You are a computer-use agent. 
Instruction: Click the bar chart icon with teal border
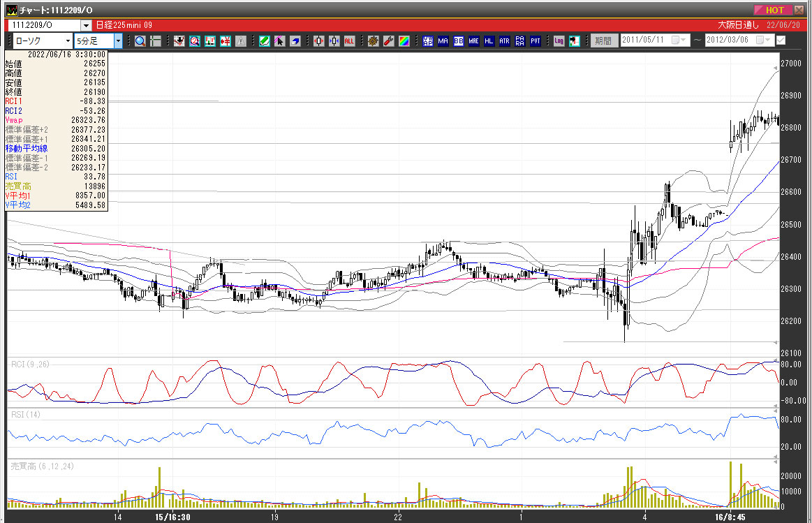pos(209,41)
